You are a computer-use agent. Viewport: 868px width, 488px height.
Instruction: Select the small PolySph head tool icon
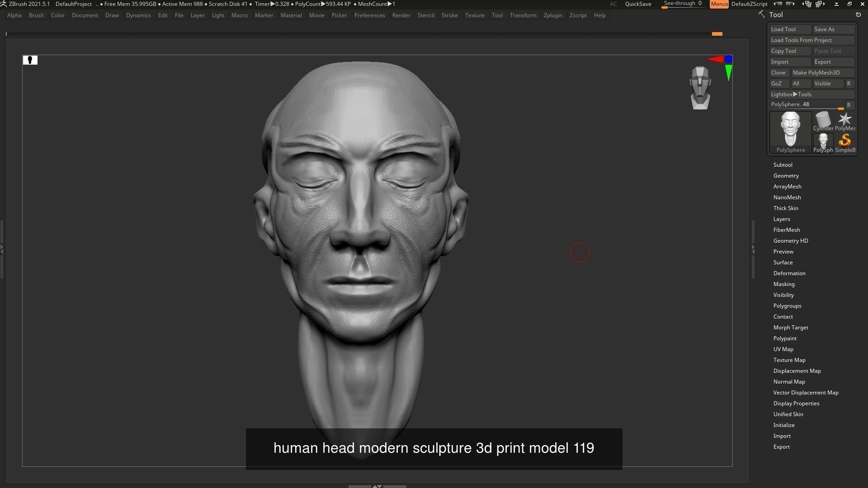pyautogui.click(x=823, y=143)
